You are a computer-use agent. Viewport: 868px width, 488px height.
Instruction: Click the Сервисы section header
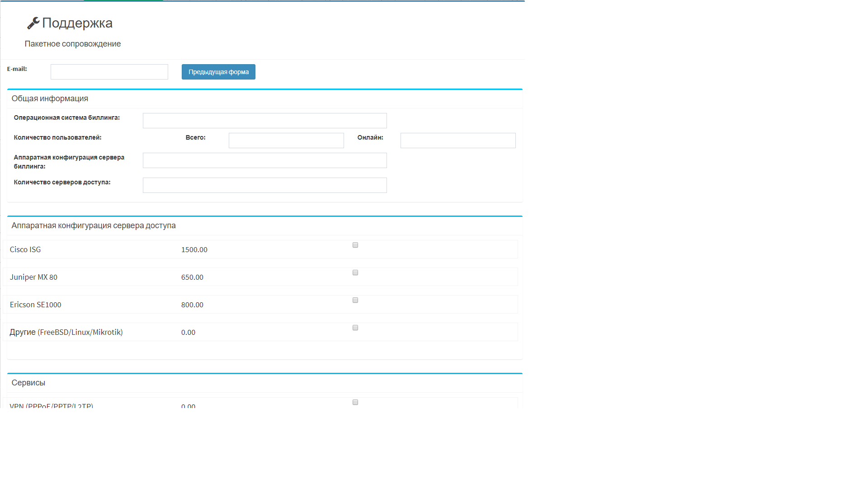point(28,383)
